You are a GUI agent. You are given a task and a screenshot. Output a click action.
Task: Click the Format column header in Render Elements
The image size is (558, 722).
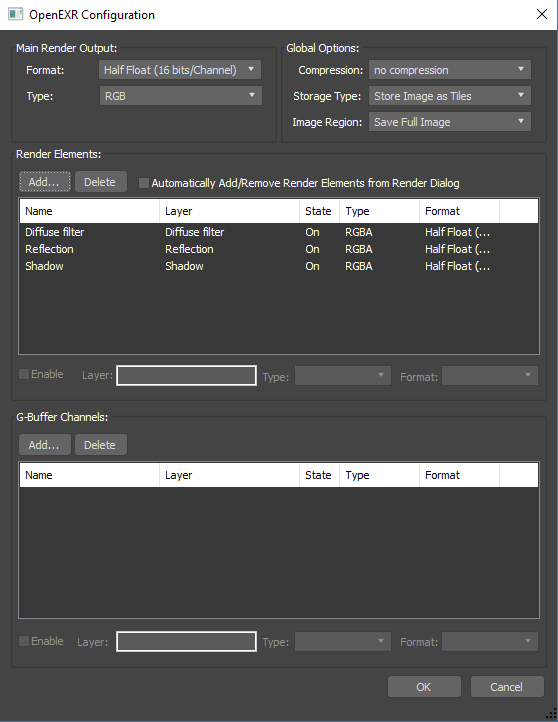pos(459,211)
